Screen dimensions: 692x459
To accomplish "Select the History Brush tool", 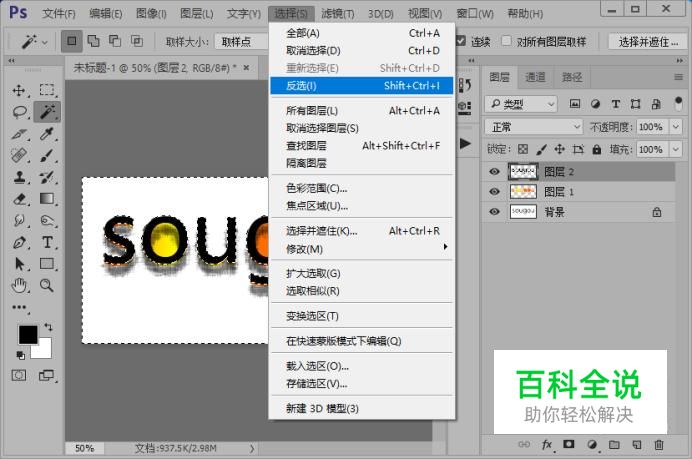I will coord(47,177).
